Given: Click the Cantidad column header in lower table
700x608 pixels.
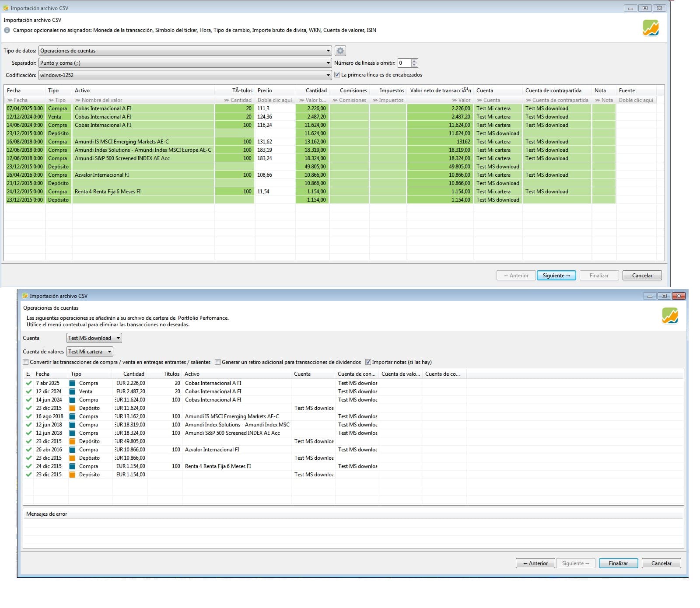Looking at the screenshot, I should pyautogui.click(x=129, y=374).
